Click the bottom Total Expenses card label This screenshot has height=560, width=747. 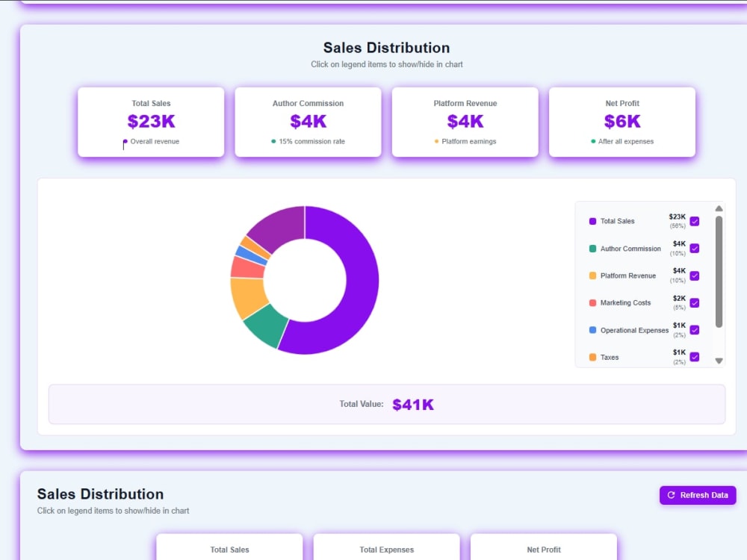[x=387, y=550]
